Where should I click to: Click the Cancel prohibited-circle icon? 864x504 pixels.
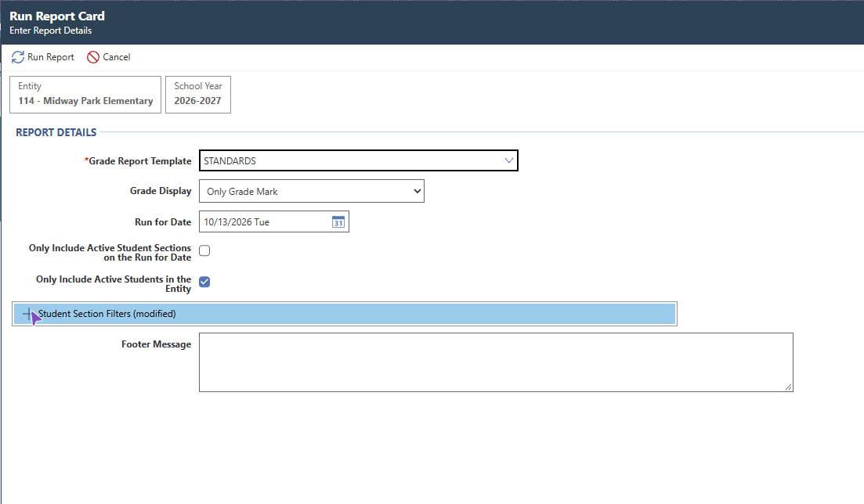point(93,57)
